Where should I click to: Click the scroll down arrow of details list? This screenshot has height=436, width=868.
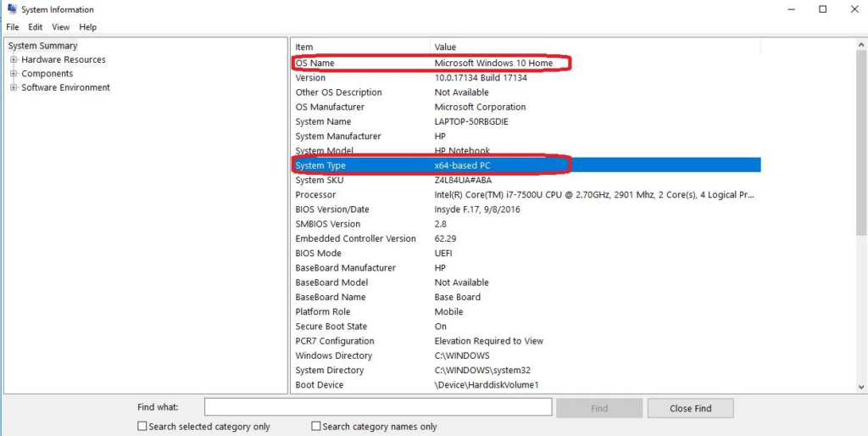click(x=861, y=387)
